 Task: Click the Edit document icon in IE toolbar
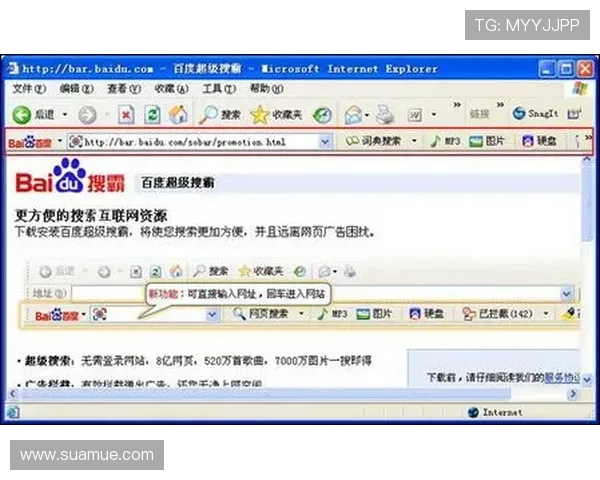tap(415, 114)
